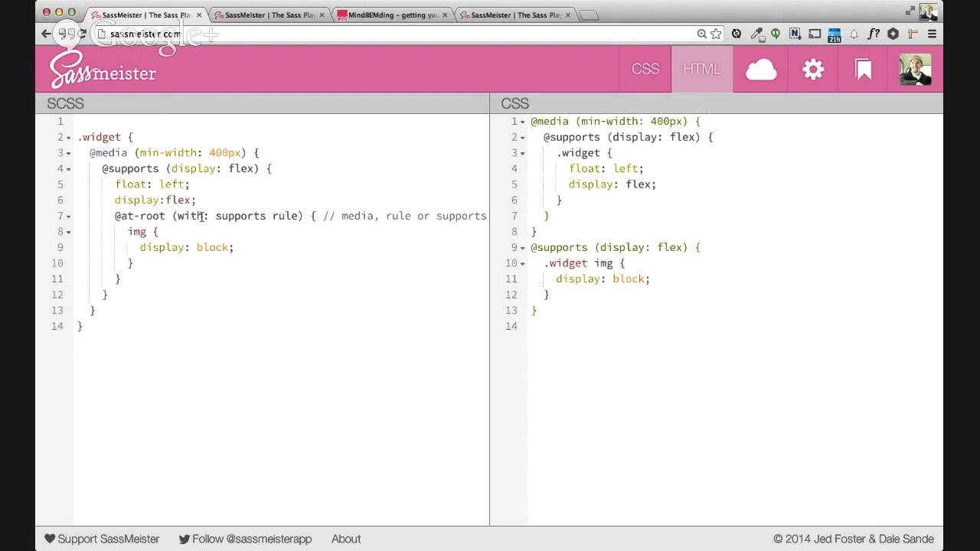The image size is (980, 551).
Task: Open the Follow @sassmeisterapp link
Action: [252, 539]
